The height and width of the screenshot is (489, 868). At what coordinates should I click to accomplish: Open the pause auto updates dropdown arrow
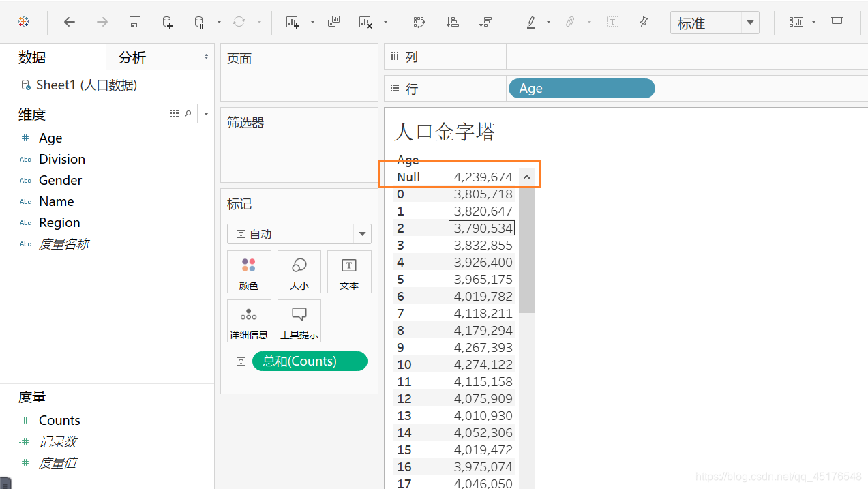219,23
